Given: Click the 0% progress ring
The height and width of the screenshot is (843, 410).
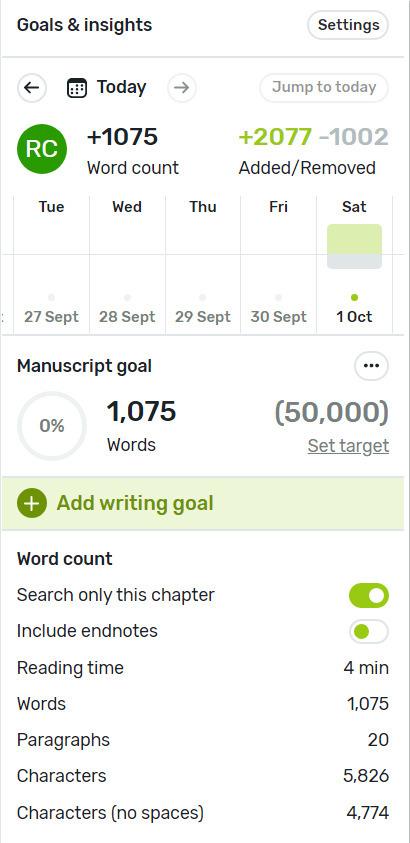Looking at the screenshot, I should [52, 426].
